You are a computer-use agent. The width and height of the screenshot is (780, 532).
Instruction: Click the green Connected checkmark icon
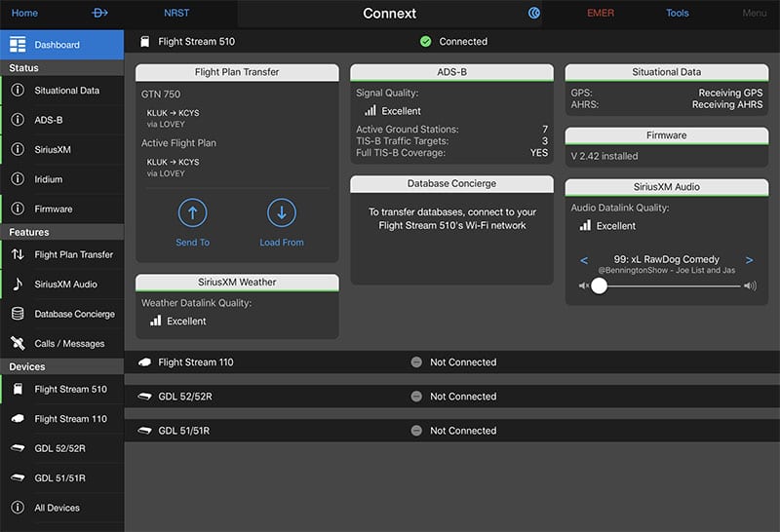pyautogui.click(x=425, y=41)
